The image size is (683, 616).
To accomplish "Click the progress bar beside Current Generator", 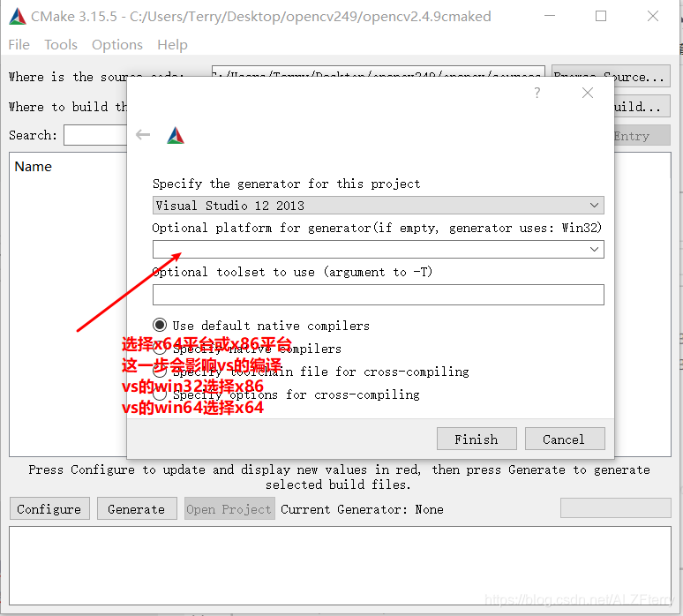I will pos(615,508).
